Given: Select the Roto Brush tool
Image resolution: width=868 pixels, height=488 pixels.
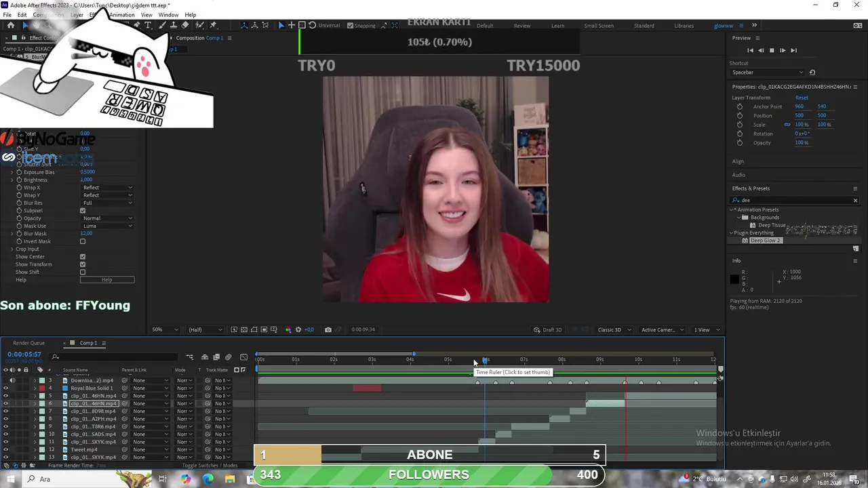Looking at the screenshot, I should point(199,25).
